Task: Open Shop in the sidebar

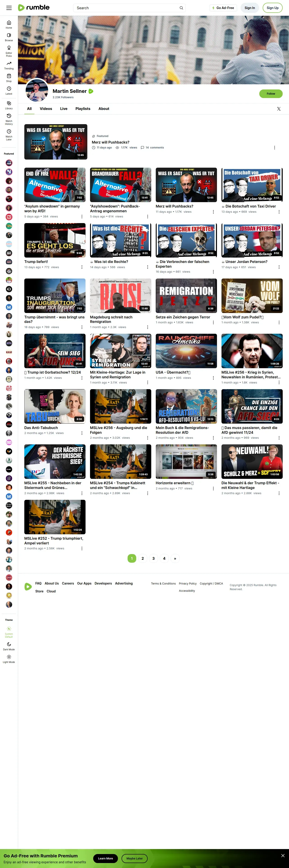Action: [x=9, y=78]
